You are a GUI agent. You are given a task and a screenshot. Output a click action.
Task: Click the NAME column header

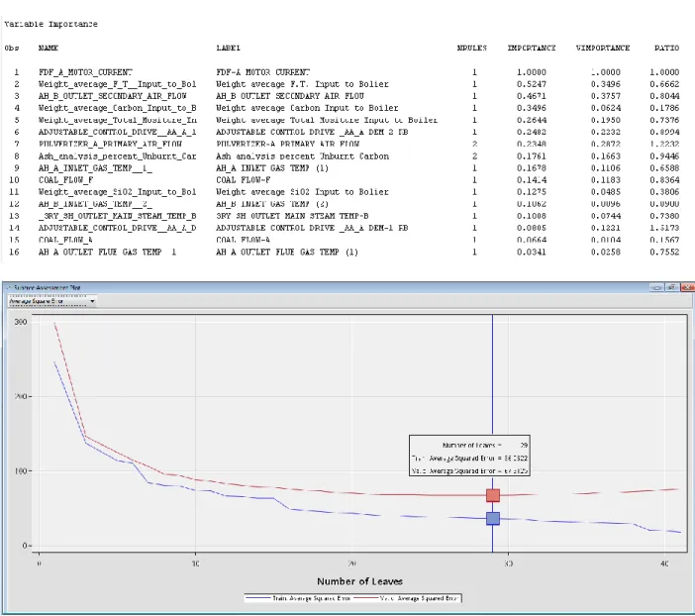point(49,48)
